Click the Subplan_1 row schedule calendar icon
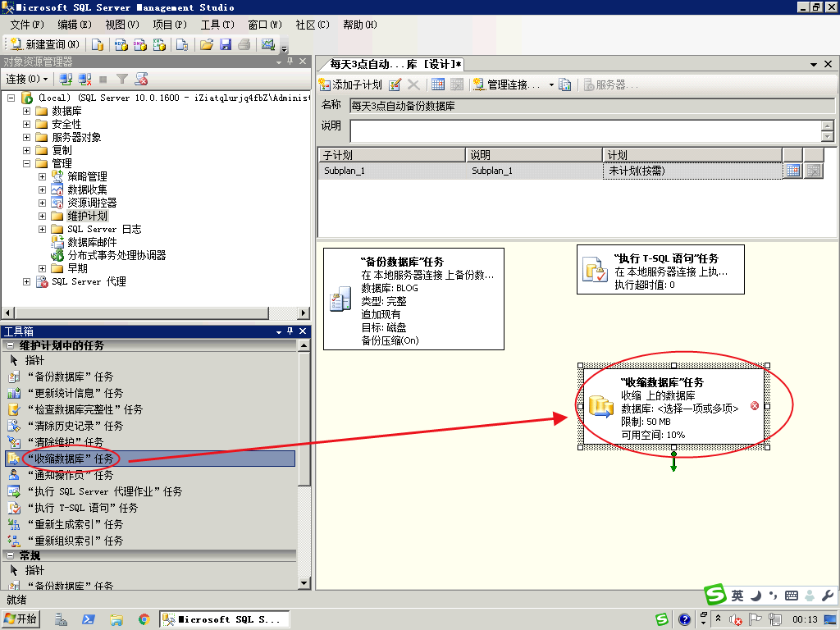The width and height of the screenshot is (840, 630). point(793,171)
